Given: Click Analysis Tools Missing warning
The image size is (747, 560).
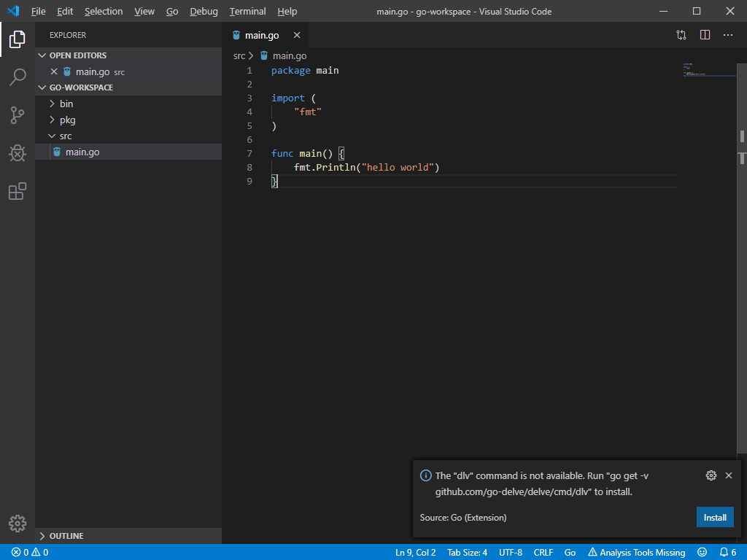Looking at the screenshot, I should [x=636, y=553].
